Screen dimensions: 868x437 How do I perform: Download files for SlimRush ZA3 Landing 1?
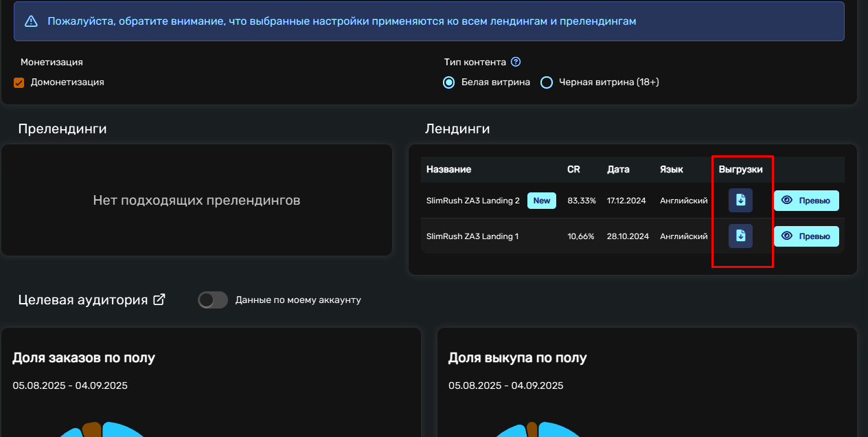point(740,236)
